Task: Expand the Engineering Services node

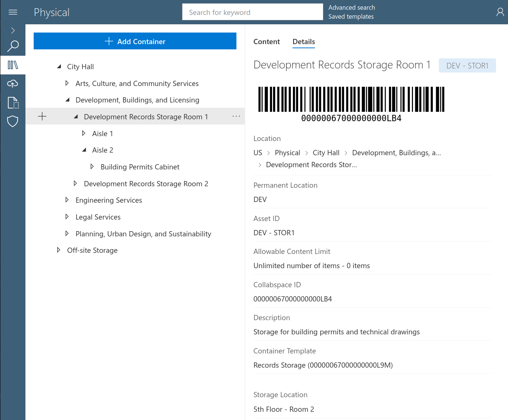Action: (x=67, y=200)
